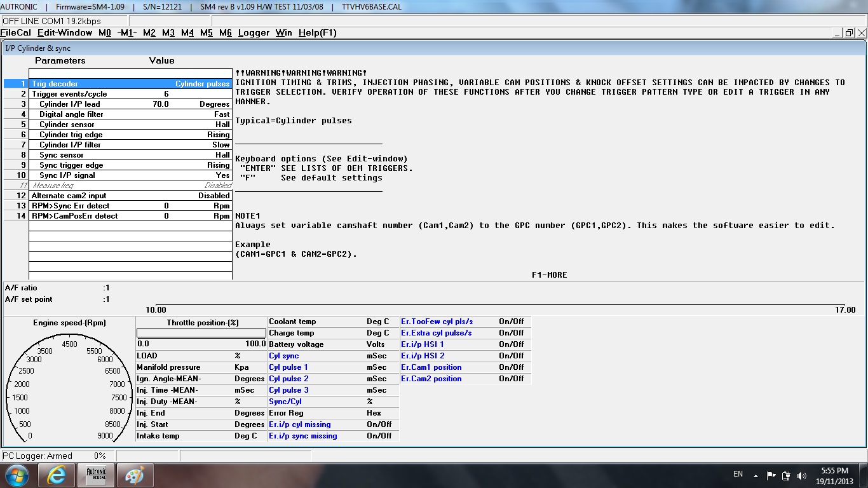Click the Cyl pulse 1 label
The image size is (868, 488).
coord(288,367)
